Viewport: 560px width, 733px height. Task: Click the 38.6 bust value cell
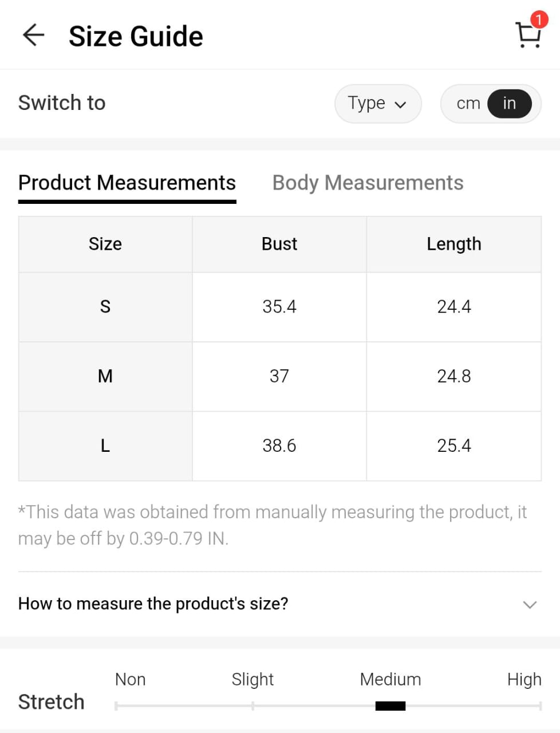point(279,446)
